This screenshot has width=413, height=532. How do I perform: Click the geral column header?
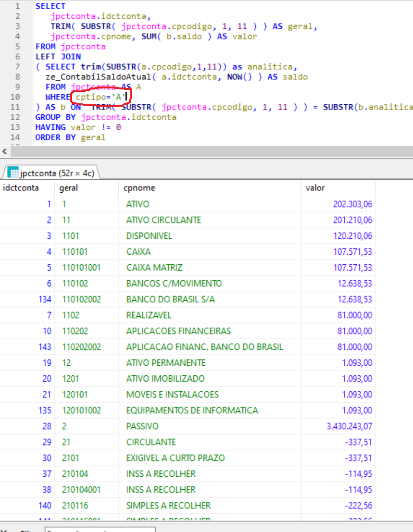pyautogui.click(x=69, y=188)
